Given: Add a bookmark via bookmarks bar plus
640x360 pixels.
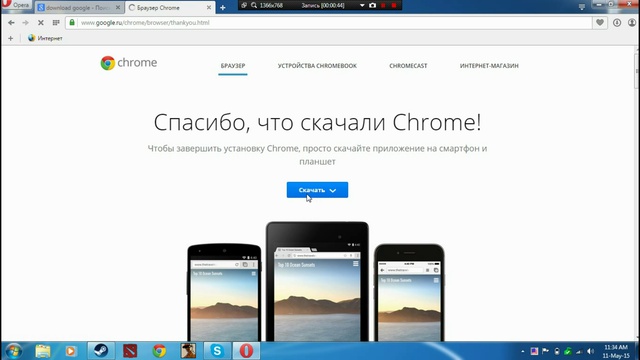Looking at the screenshot, I should click(11, 38).
